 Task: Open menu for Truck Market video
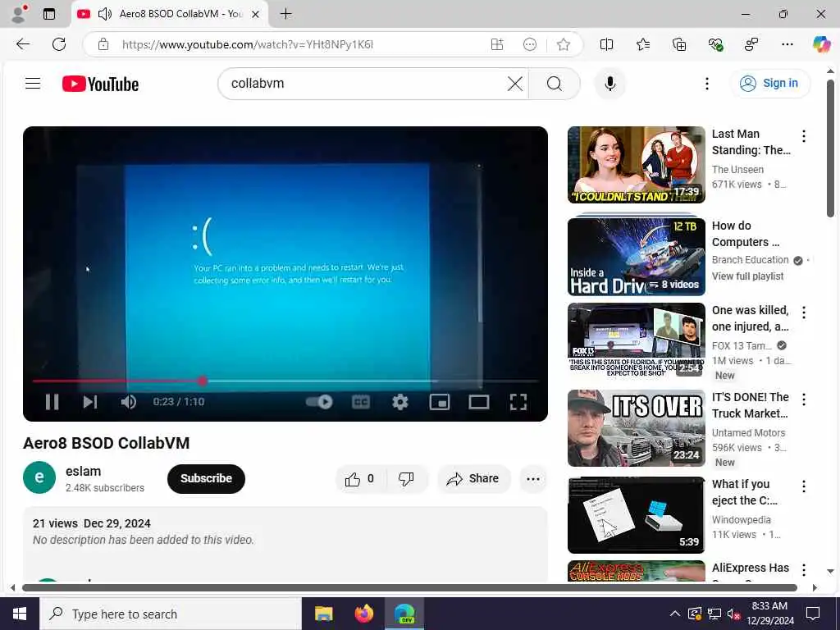coord(804,399)
